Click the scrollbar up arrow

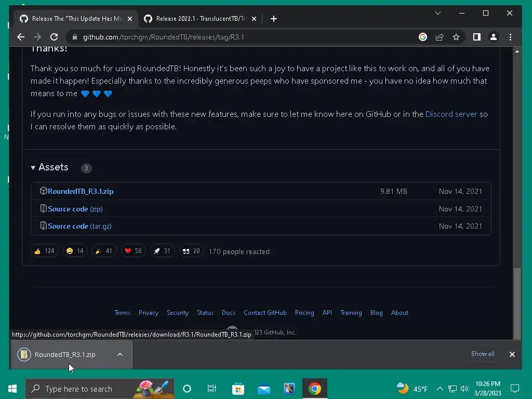point(517,51)
